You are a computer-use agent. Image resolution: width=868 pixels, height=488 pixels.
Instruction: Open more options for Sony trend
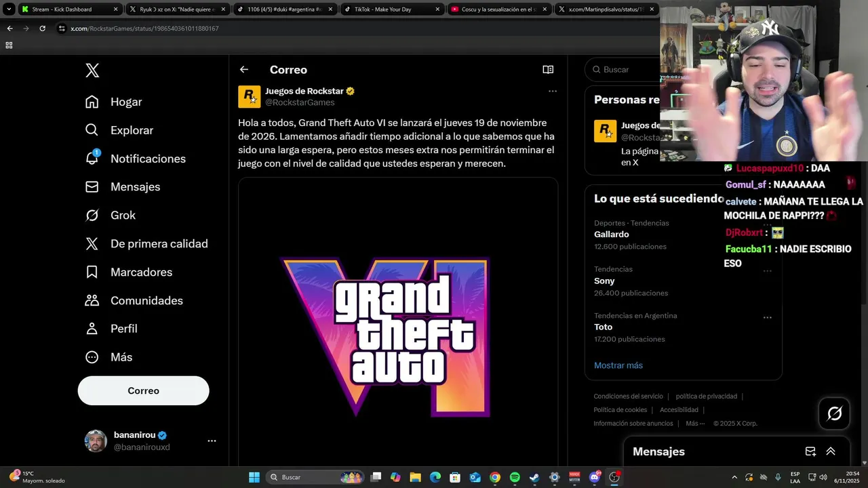[768, 271]
